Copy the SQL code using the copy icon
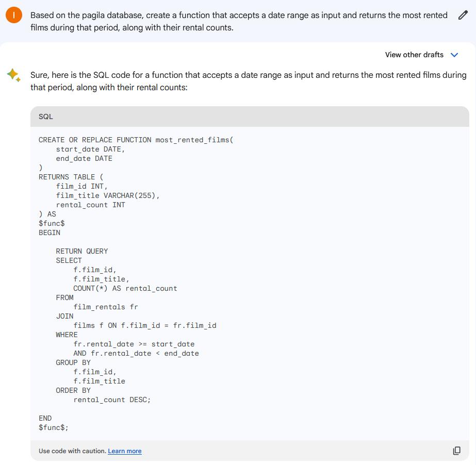 click(x=456, y=450)
